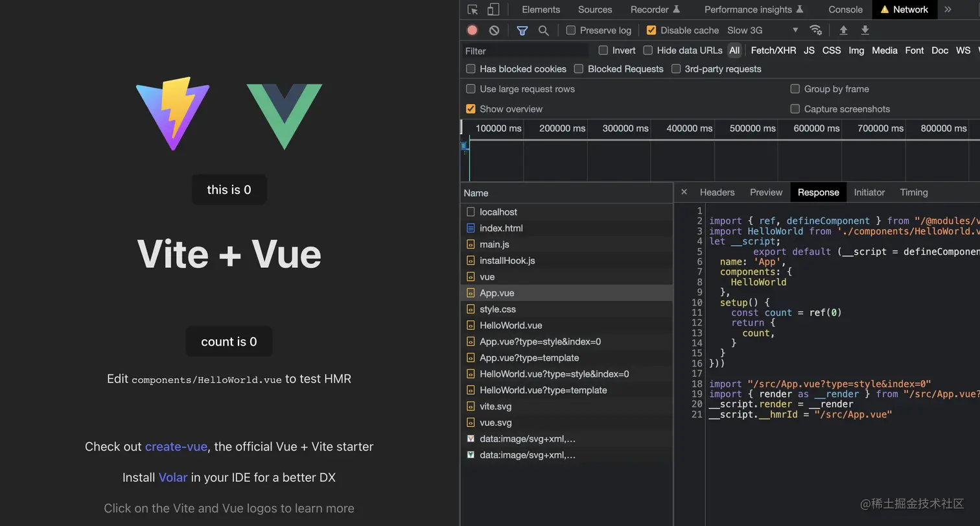Click the image icon beside vite.svg
This screenshot has height=526, width=980.
pyautogui.click(x=471, y=407)
